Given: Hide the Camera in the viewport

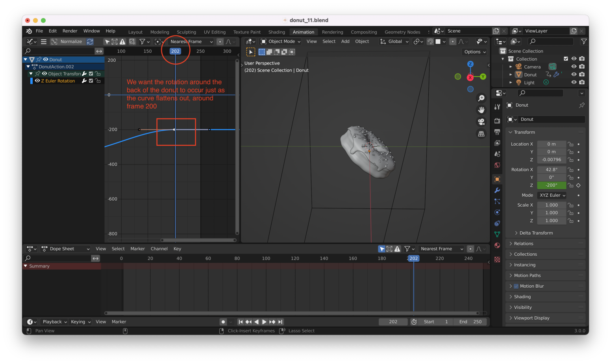Looking at the screenshot, I should [574, 67].
